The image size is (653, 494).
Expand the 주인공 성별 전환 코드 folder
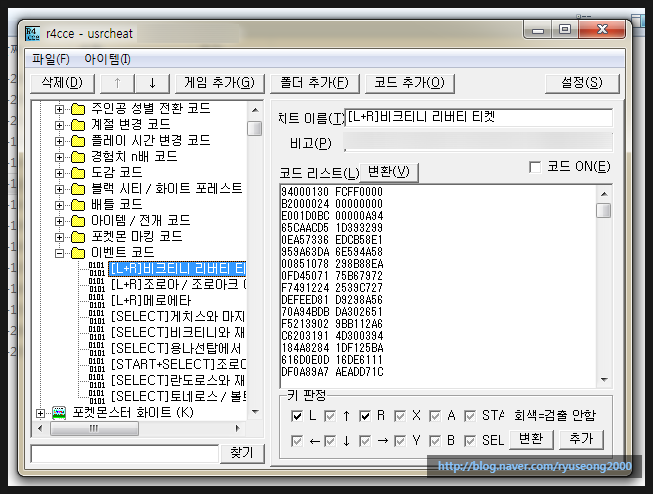coord(60,109)
